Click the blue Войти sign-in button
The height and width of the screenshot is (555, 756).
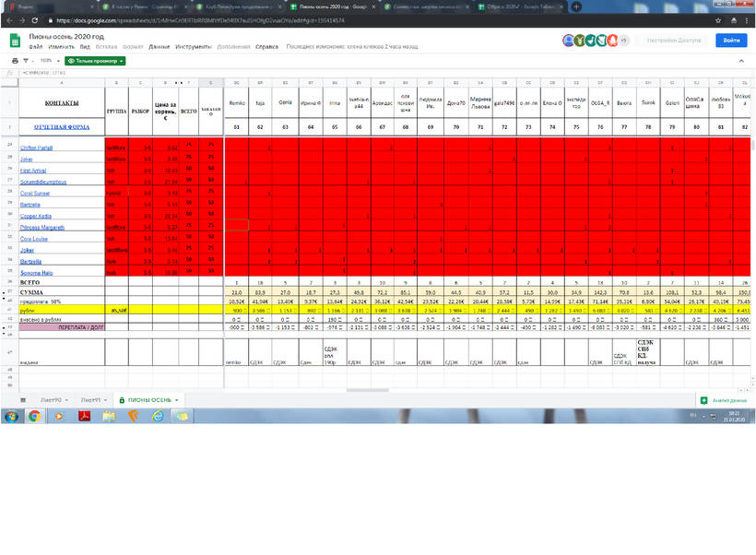click(730, 41)
